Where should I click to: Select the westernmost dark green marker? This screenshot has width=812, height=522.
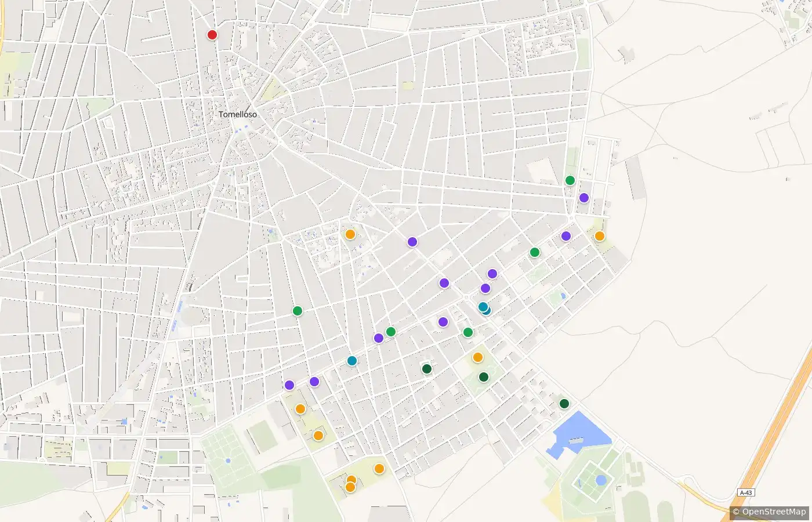coord(427,368)
